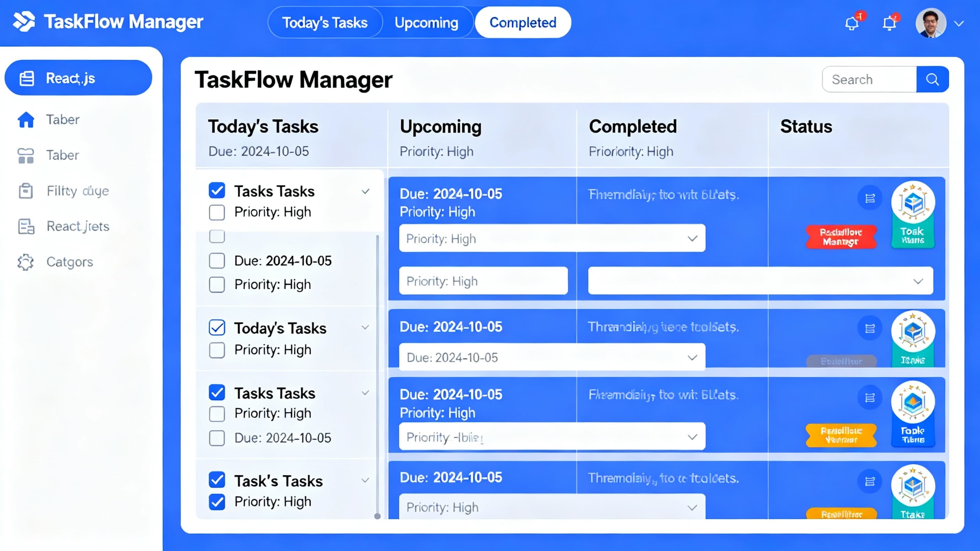Uncheck Priority: High under Task's Tasks
This screenshot has width=980, height=551.
coord(217,502)
